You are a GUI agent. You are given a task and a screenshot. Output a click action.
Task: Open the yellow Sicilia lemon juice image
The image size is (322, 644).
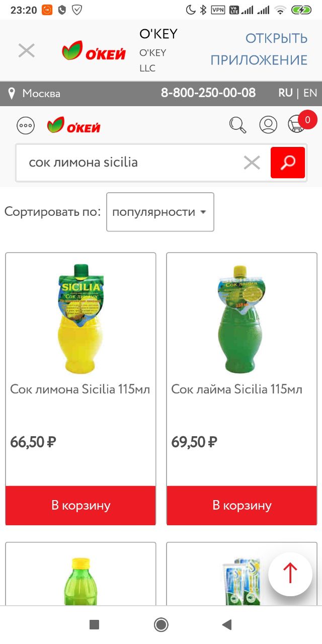pos(80,318)
